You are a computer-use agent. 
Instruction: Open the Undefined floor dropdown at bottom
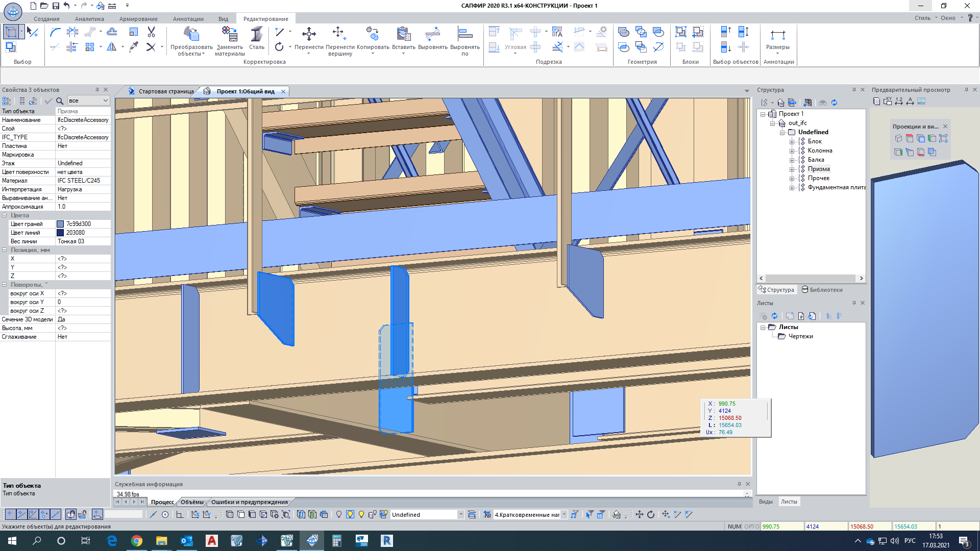[460, 515]
